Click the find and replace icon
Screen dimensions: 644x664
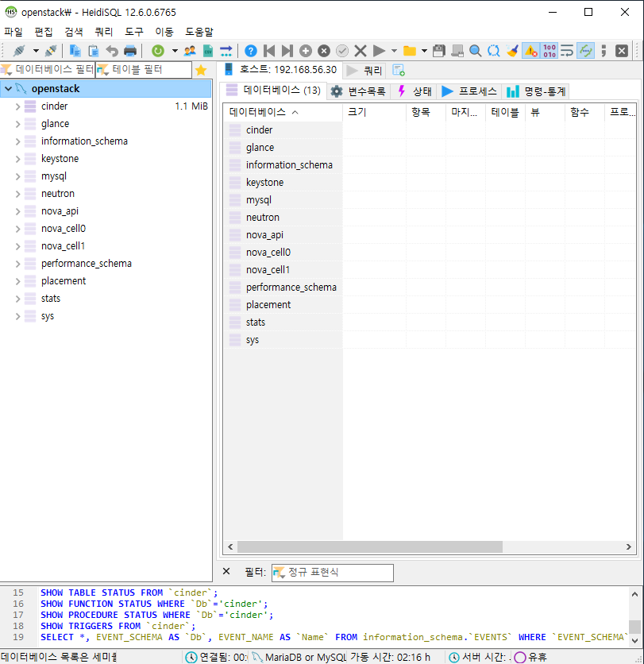pyautogui.click(x=494, y=51)
